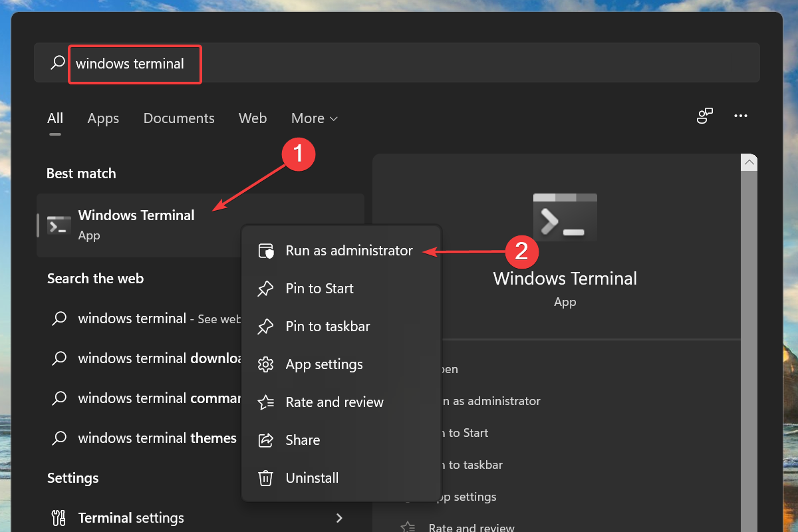798x532 pixels.
Task: Select the Windows Terminal best match result
Action: (x=200, y=225)
